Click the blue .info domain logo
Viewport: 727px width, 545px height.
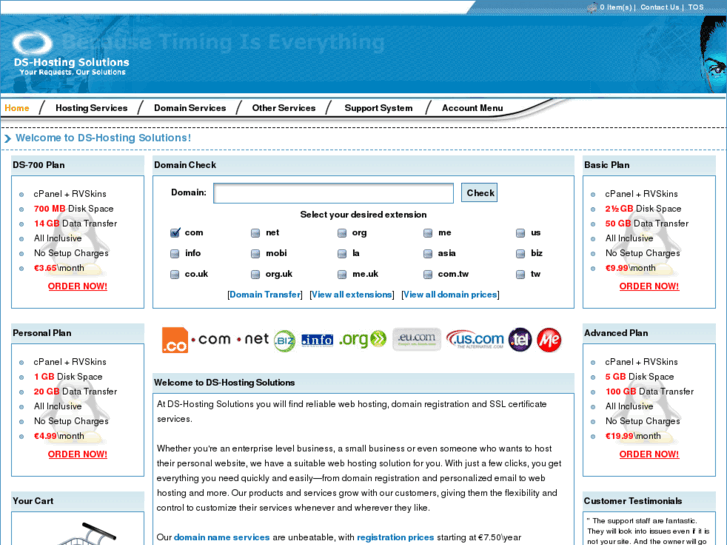[x=317, y=340]
